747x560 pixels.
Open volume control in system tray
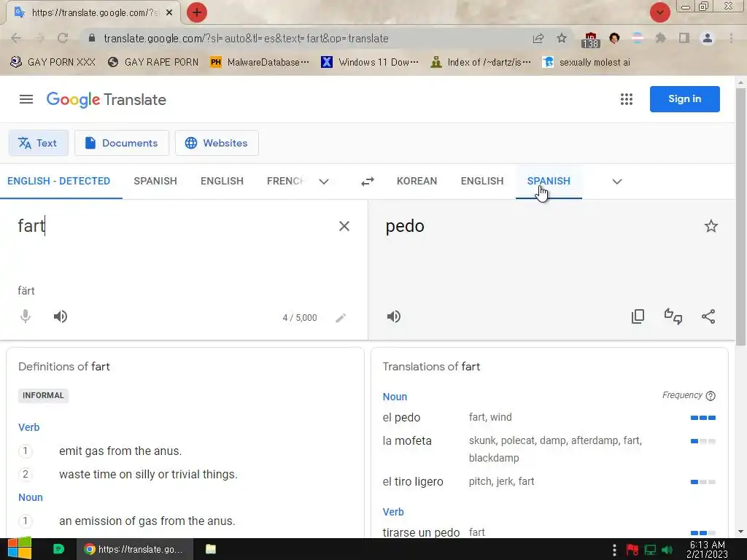pyautogui.click(x=667, y=550)
